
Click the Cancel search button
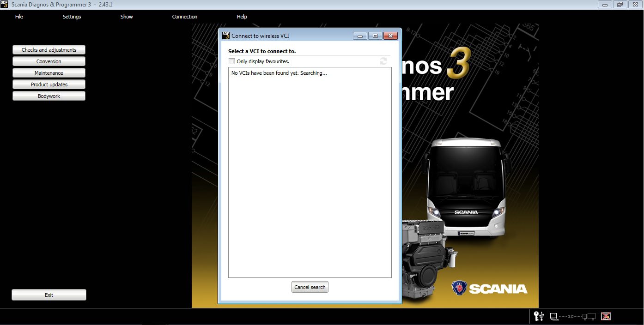click(310, 287)
